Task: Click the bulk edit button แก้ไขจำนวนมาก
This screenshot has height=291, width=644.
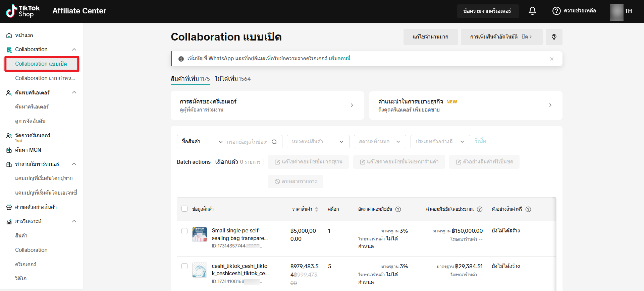Action: coord(430,37)
